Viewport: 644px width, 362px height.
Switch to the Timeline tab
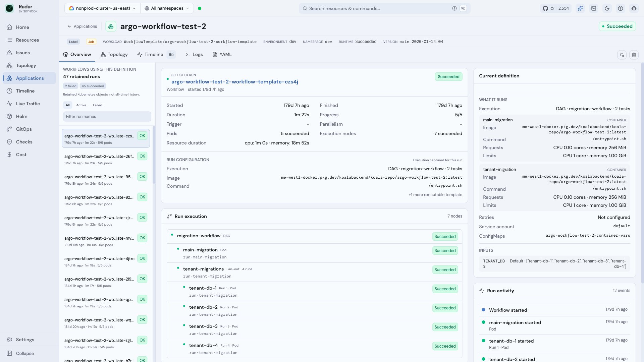(x=156, y=54)
